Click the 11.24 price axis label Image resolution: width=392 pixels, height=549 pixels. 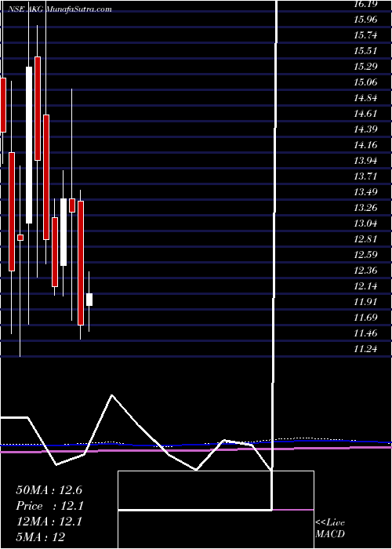[x=365, y=349]
